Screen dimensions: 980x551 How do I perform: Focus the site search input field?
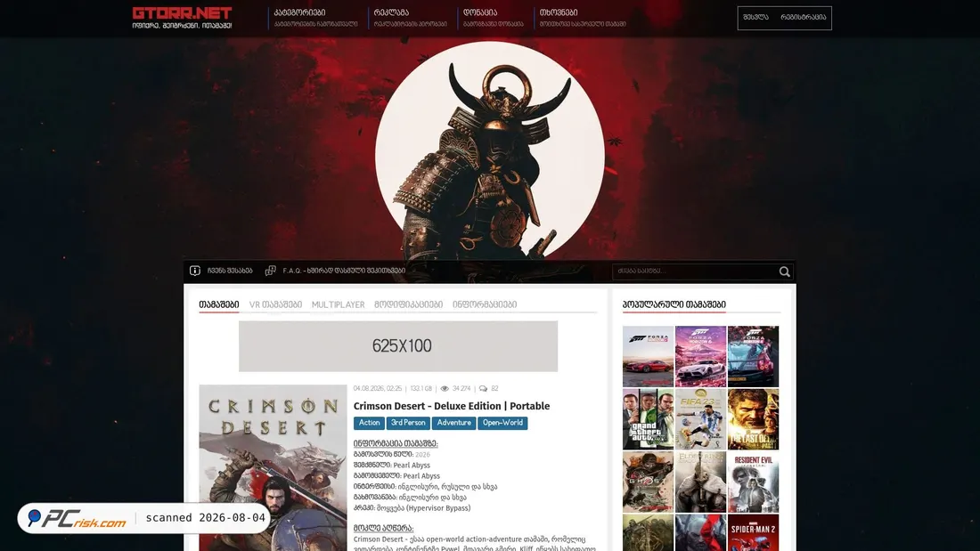(694, 271)
